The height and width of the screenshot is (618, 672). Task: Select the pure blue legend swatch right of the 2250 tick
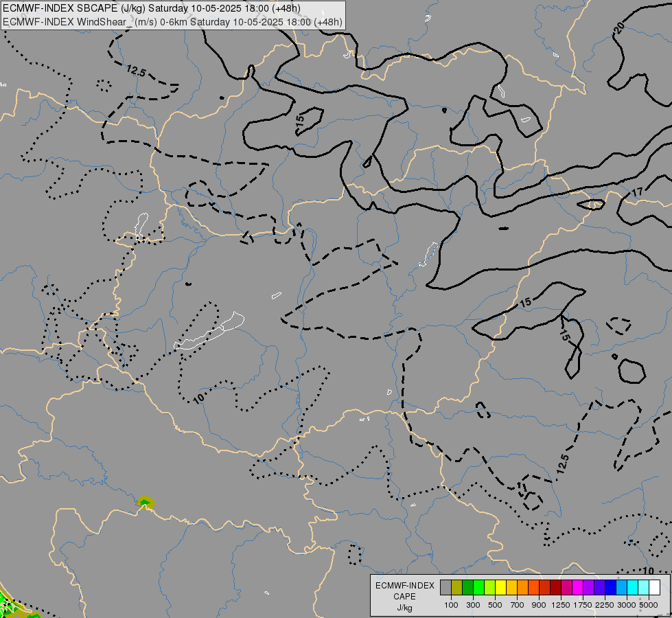pos(610,587)
